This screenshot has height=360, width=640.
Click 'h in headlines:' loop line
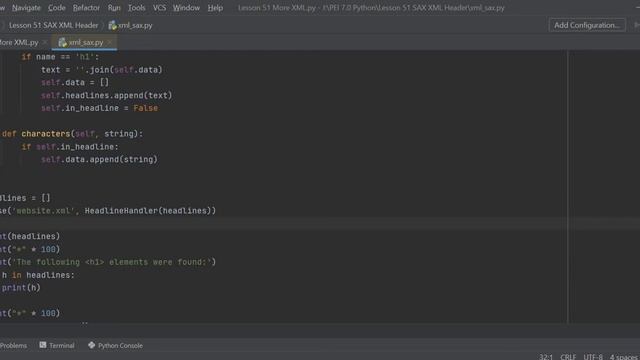pos(38,275)
